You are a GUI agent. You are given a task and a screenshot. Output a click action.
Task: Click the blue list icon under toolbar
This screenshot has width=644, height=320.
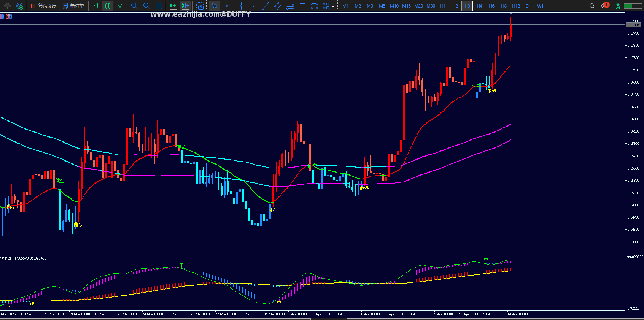tap(2, 16)
